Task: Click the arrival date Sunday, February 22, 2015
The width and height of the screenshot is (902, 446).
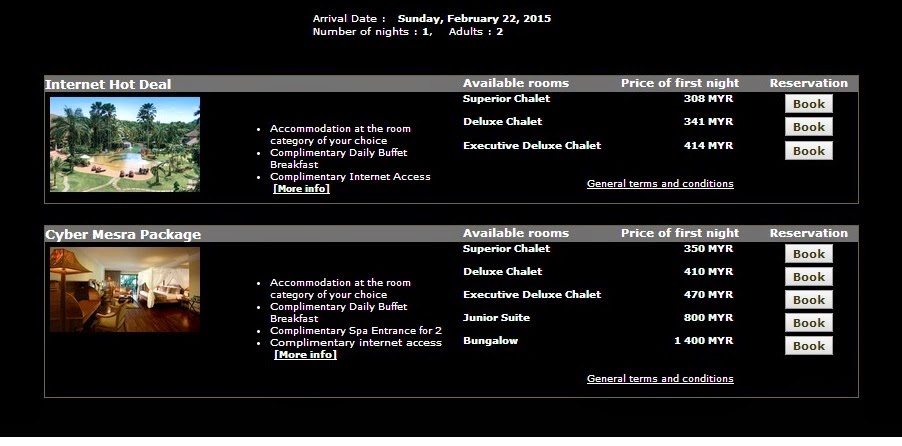Action: click(474, 18)
